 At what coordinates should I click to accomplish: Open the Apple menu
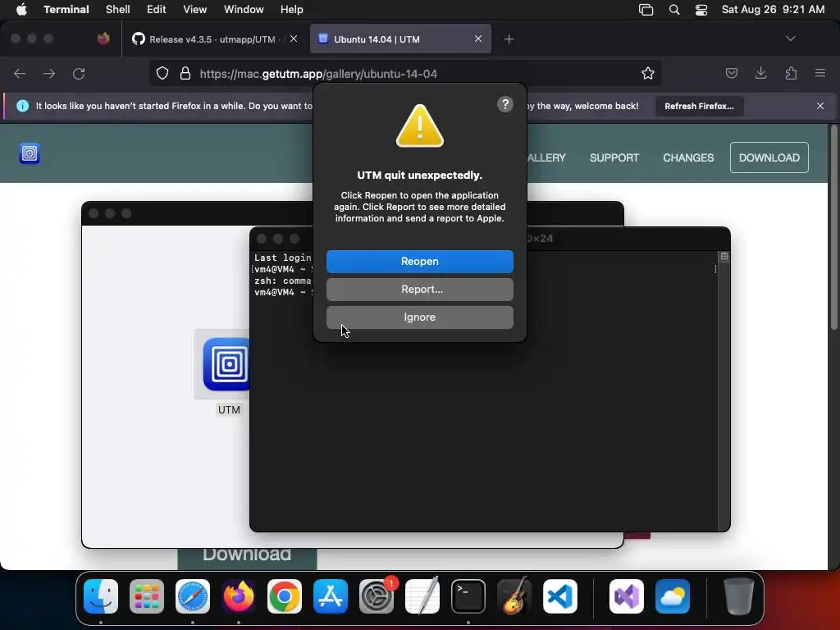pos(21,10)
